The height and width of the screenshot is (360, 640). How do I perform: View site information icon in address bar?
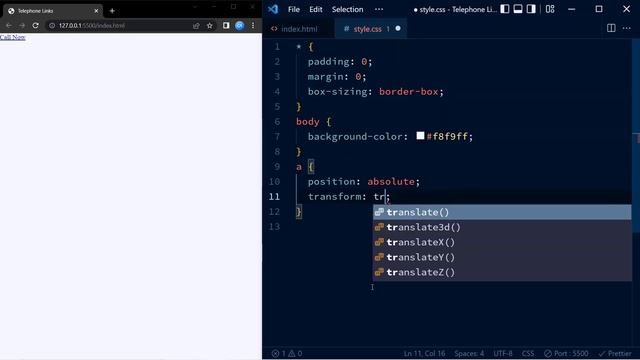52,25
